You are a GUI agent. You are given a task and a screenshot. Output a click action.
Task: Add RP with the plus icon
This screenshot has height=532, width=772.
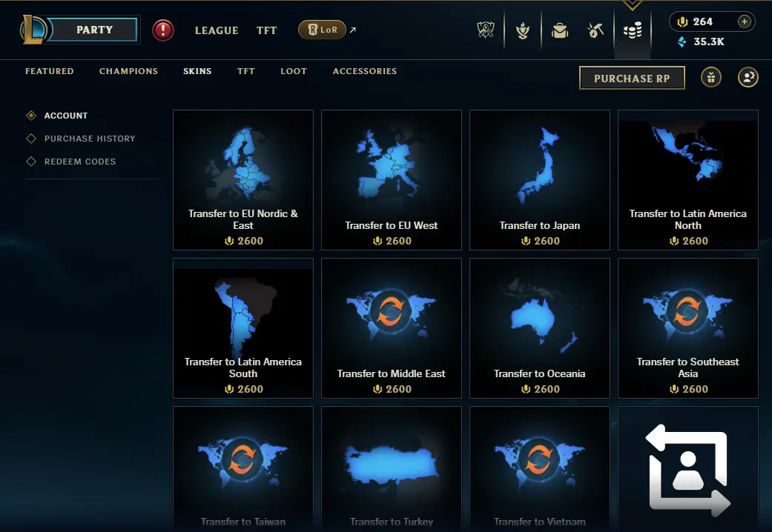(x=745, y=21)
